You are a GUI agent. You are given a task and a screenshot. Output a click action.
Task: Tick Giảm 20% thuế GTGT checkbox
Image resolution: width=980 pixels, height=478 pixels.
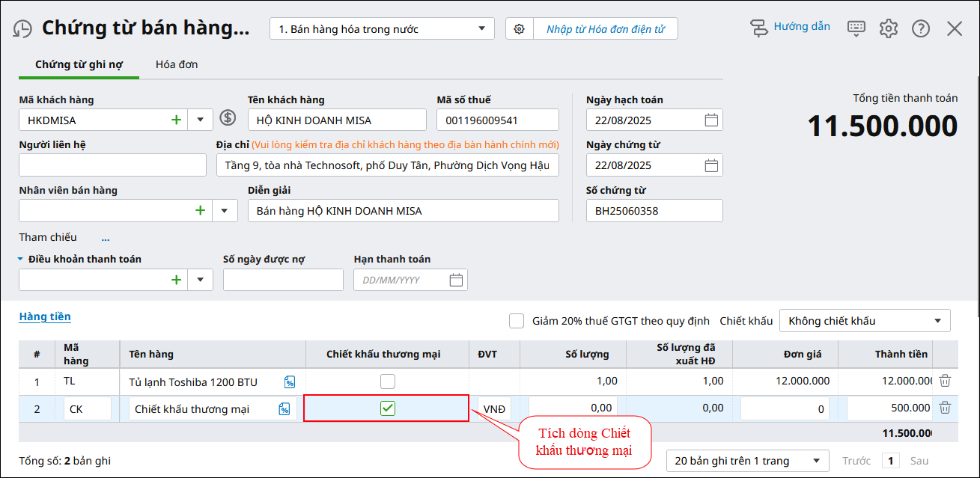(x=517, y=321)
